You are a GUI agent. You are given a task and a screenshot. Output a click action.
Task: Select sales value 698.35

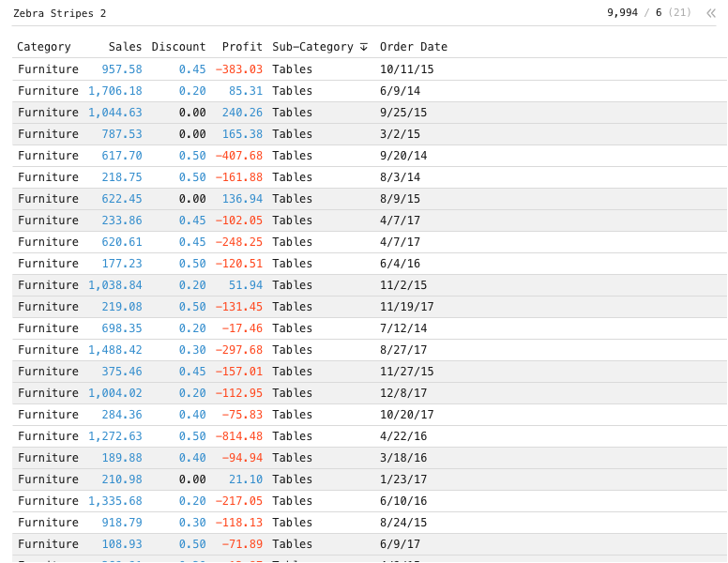click(122, 328)
